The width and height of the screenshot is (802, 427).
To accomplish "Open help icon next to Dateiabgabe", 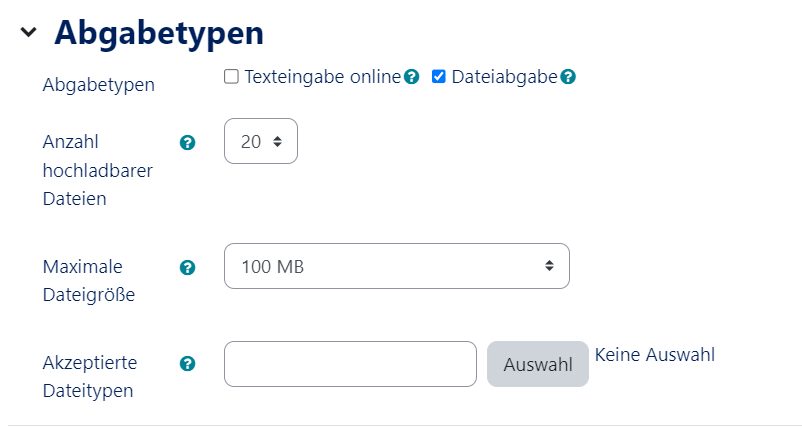I will tap(568, 77).
